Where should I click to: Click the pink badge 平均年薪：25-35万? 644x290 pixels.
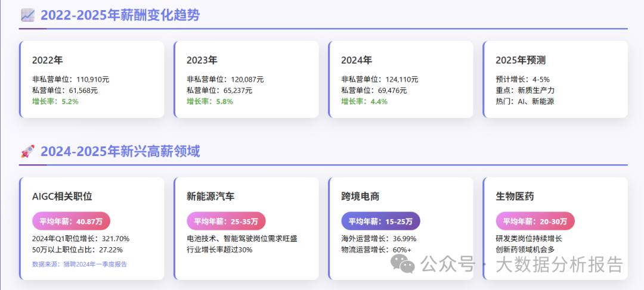[226, 221]
